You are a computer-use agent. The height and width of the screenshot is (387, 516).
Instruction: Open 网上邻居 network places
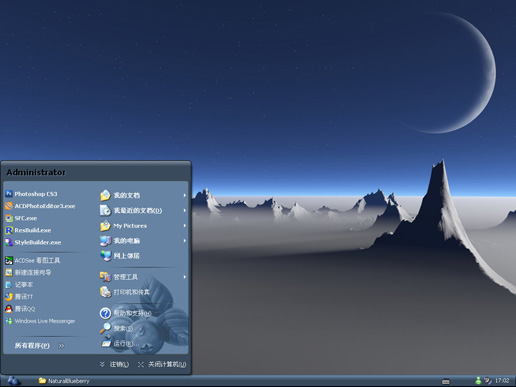(x=120, y=256)
